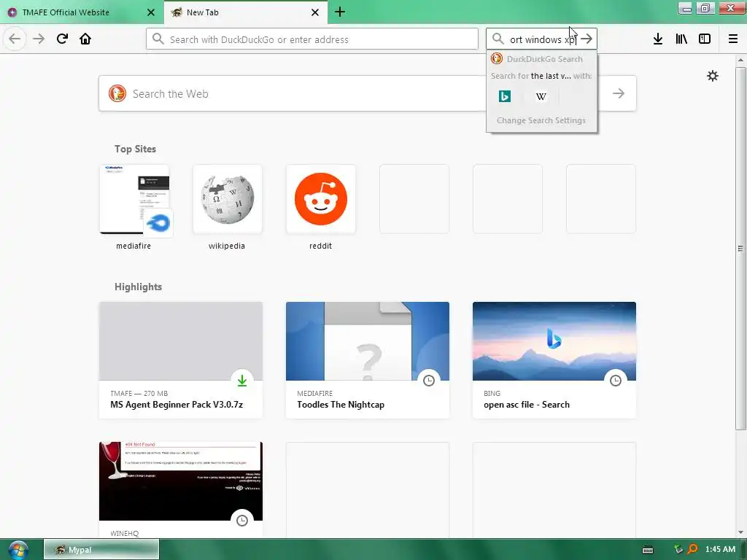Toggle the sidebar view icon
The image size is (747, 560).
(x=705, y=39)
